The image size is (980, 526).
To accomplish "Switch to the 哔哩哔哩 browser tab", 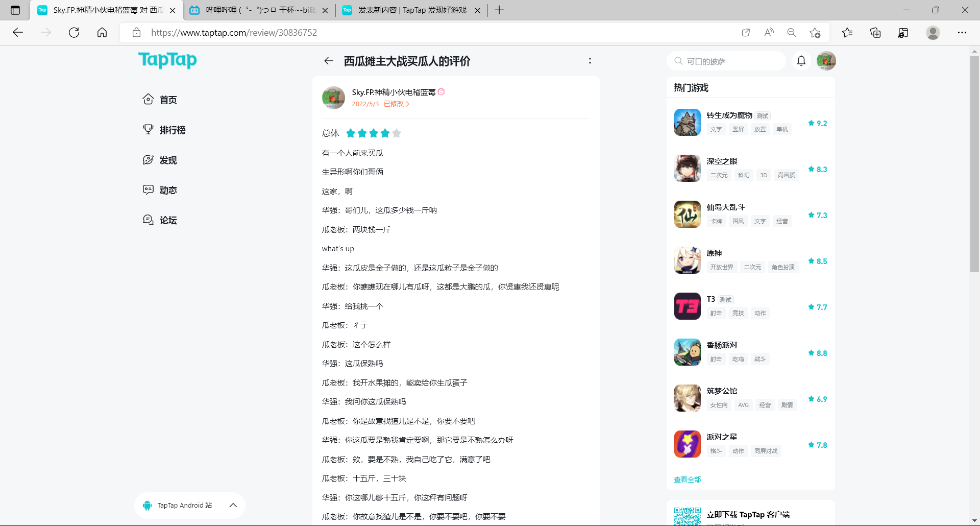I will coord(259,10).
